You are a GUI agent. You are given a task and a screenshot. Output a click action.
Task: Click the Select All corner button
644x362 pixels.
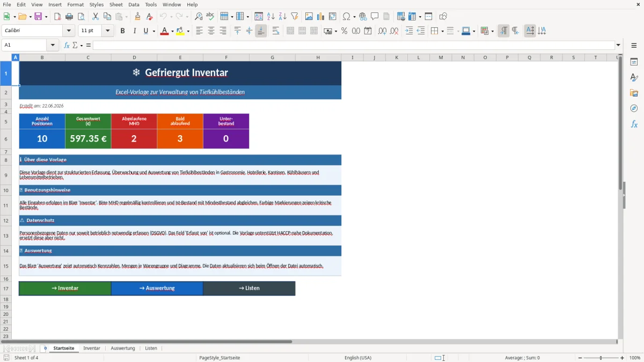click(6, 57)
